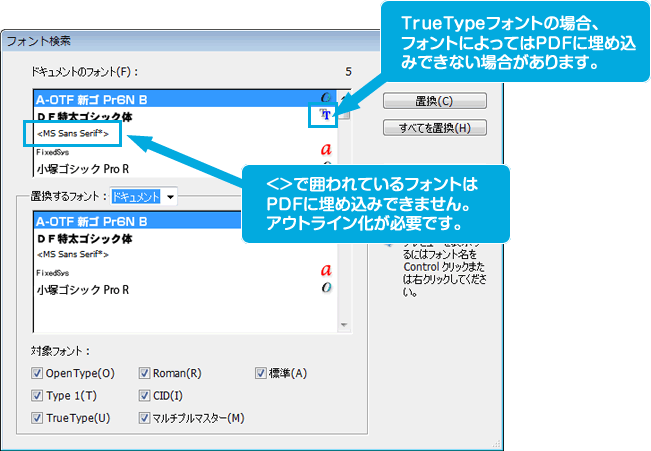Click the replacement font list scrollbar down arrow
The width and height of the screenshot is (651, 451).
click(345, 325)
